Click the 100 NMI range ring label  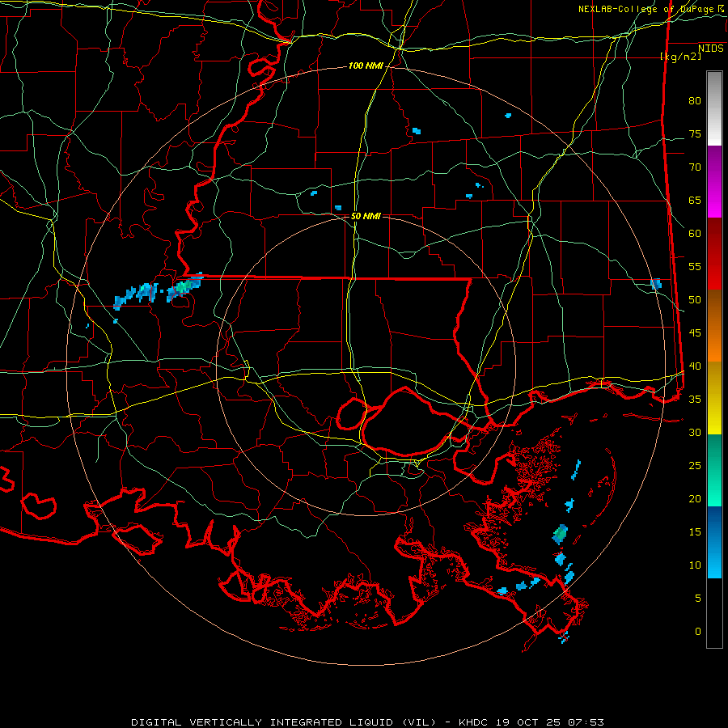pos(366,66)
